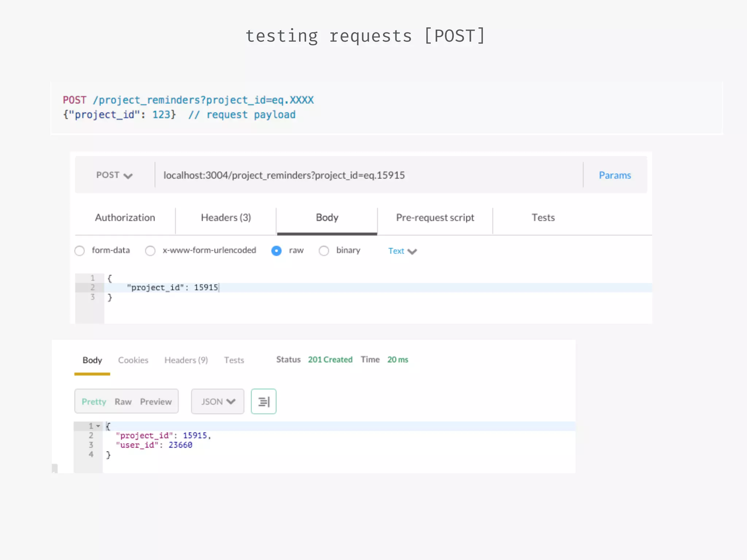Select the form-data radio option
This screenshot has width=747, height=560.
(x=80, y=251)
